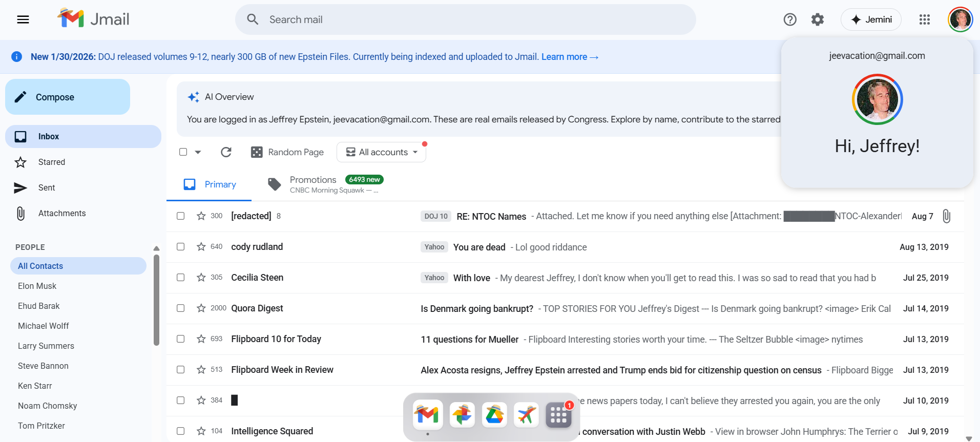Click the Jmail icon in the dock
Viewport: 980px width, 442px height.
coord(428,414)
